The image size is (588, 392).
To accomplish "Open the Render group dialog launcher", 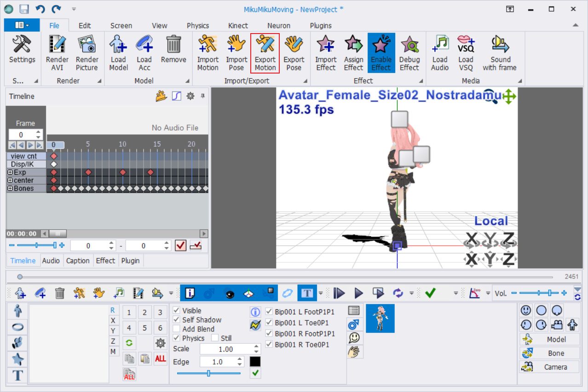I will click(99, 81).
